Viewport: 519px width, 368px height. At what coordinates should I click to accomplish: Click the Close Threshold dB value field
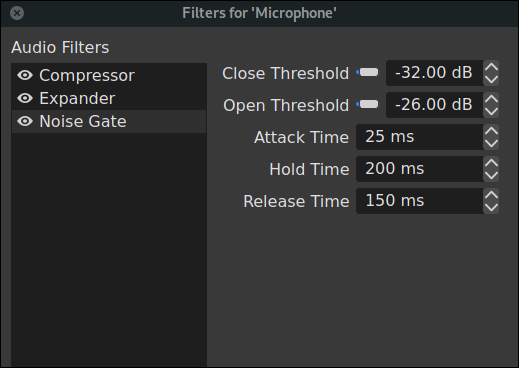click(x=435, y=73)
